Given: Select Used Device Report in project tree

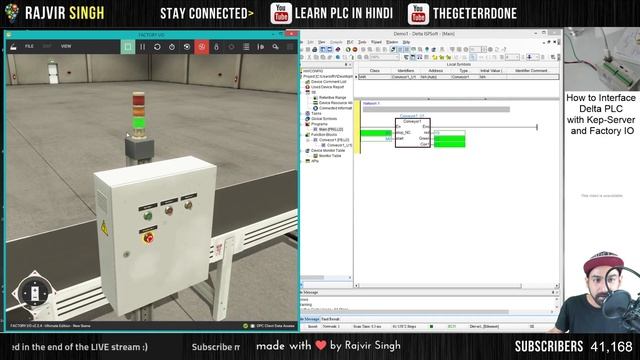Looking at the screenshot, I should pos(327,87).
